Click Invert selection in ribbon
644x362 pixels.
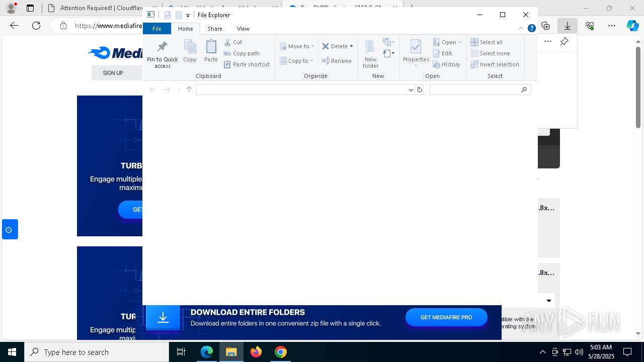[x=495, y=64]
